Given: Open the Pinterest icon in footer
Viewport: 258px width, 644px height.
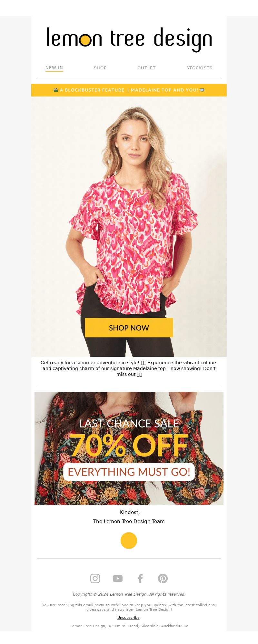Looking at the screenshot, I should coord(163,579).
